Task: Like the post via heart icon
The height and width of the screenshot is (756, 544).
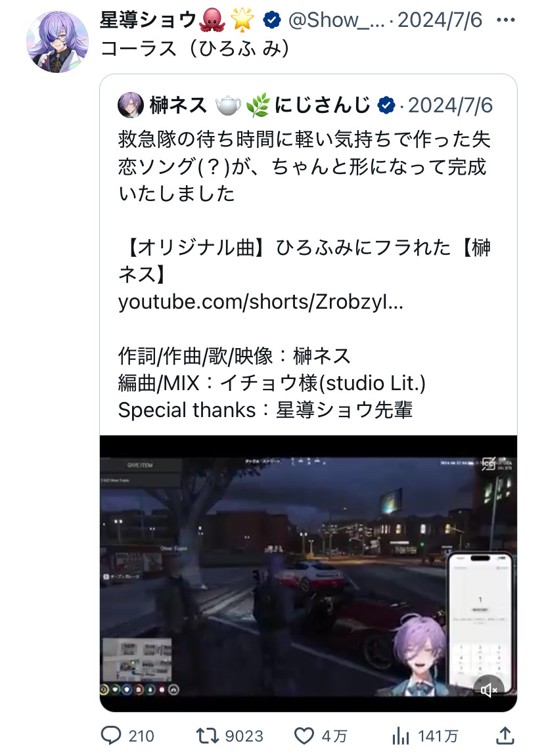Action: click(304, 736)
